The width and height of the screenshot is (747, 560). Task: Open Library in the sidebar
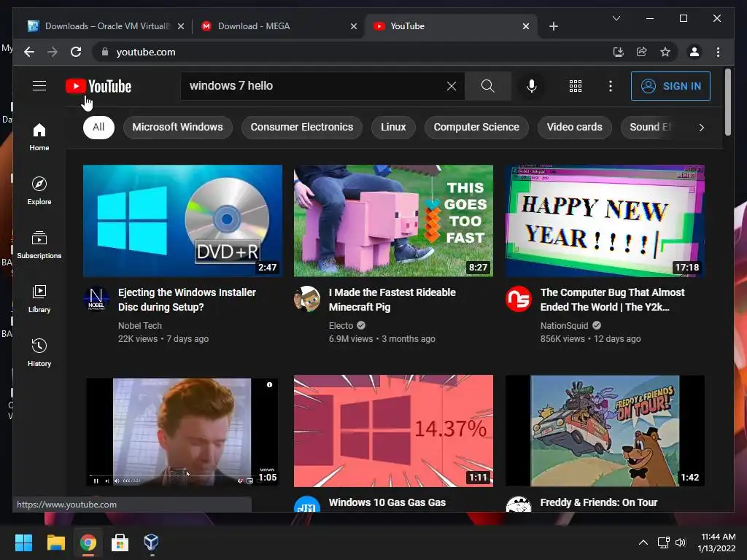39,298
